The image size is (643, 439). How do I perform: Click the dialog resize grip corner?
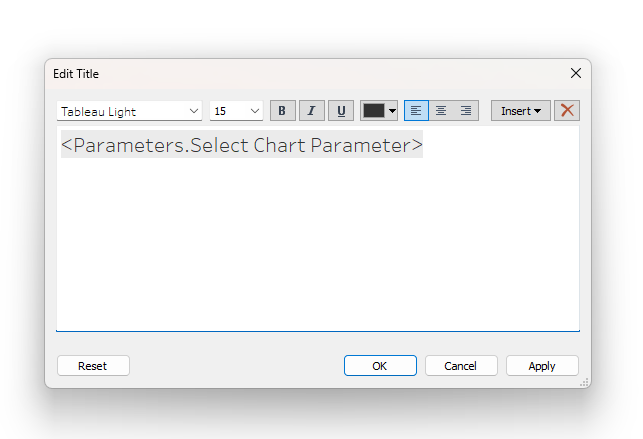[x=585, y=382]
